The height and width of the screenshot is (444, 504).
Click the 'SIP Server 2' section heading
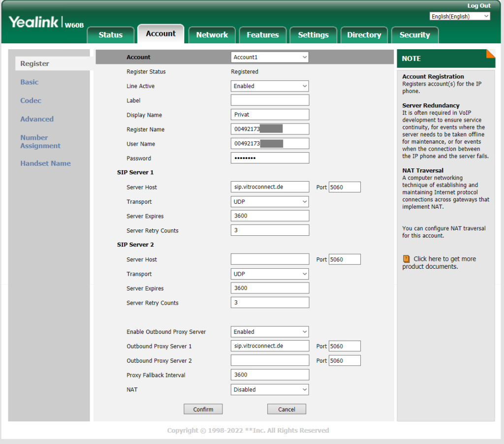coord(135,245)
